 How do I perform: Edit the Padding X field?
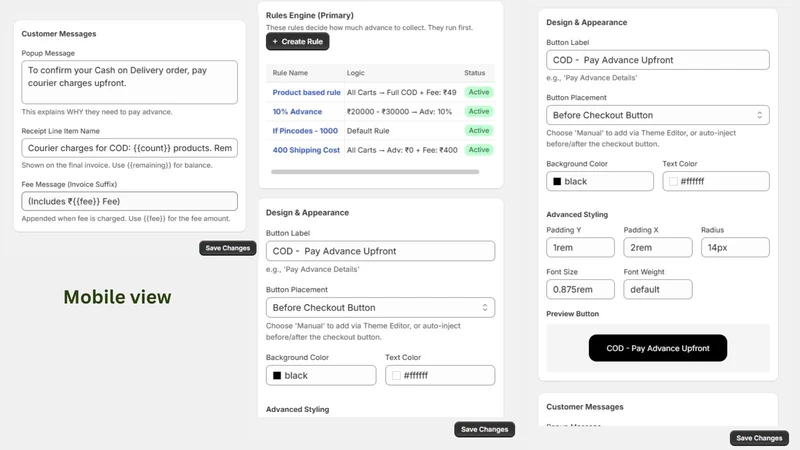pos(658,247)
